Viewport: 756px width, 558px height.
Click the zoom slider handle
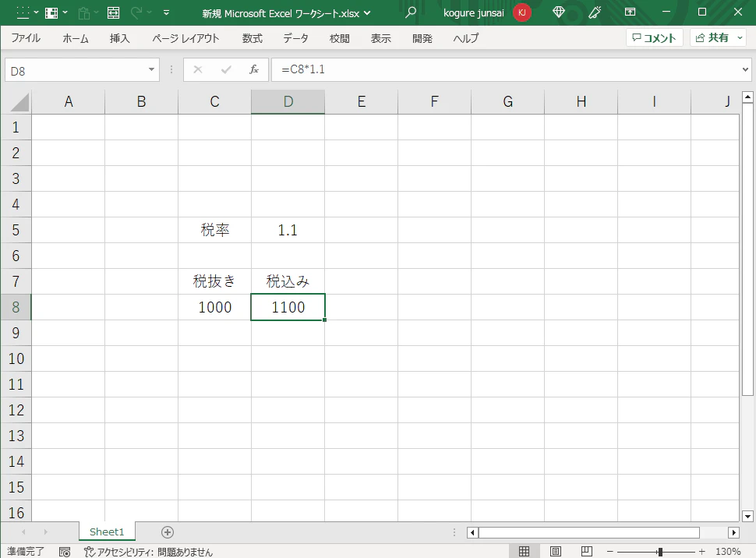point(660,551)
